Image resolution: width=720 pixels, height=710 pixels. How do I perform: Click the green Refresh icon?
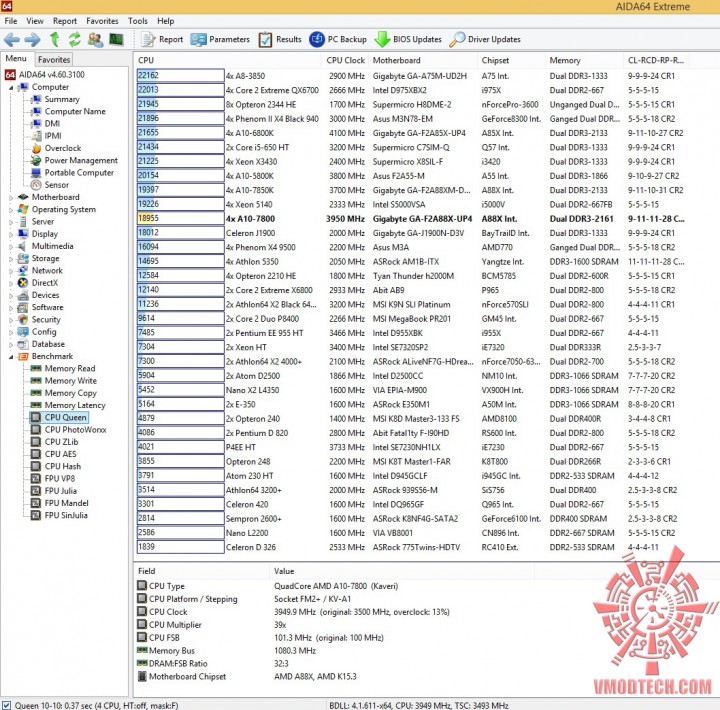pyautogui.click(x=74, y=39)
